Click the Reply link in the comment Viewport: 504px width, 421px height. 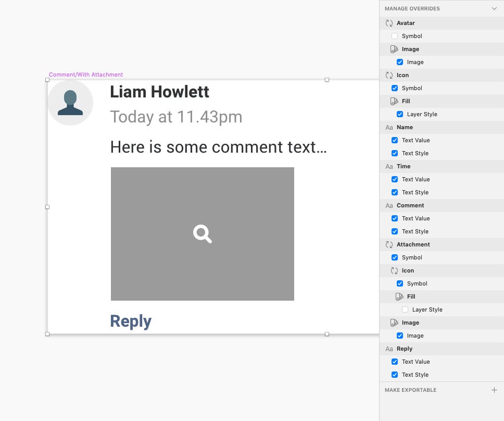coord(131,321)
